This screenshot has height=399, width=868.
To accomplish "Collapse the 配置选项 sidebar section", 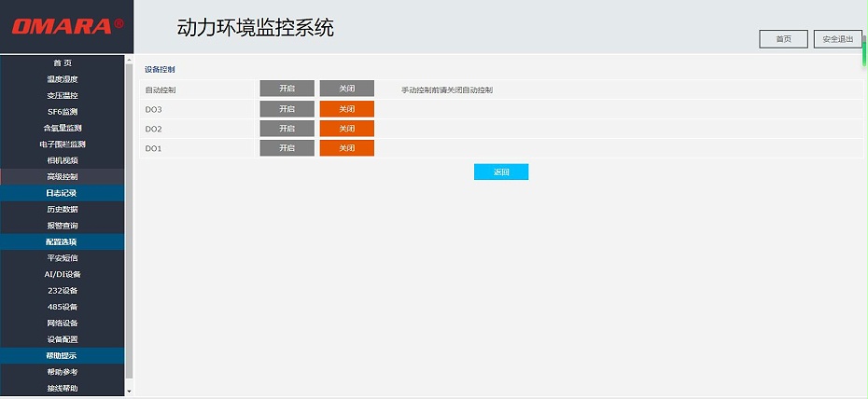I will (62, 241).
